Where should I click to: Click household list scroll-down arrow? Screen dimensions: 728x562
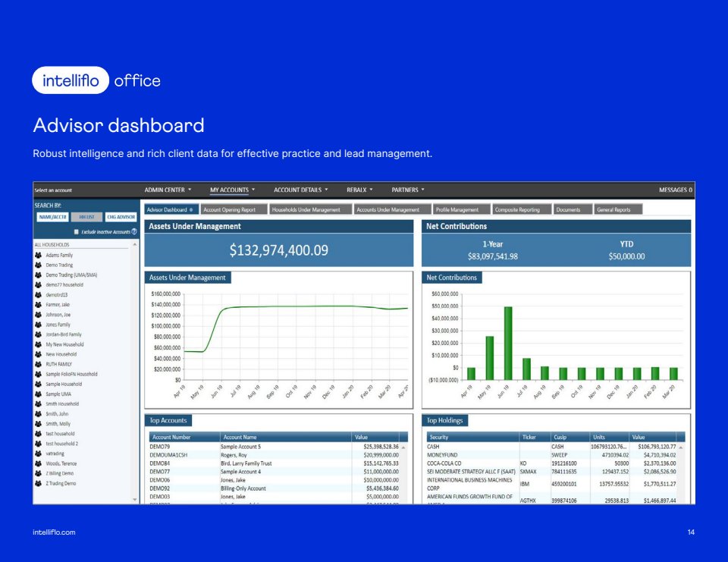(x=135, y=500)
